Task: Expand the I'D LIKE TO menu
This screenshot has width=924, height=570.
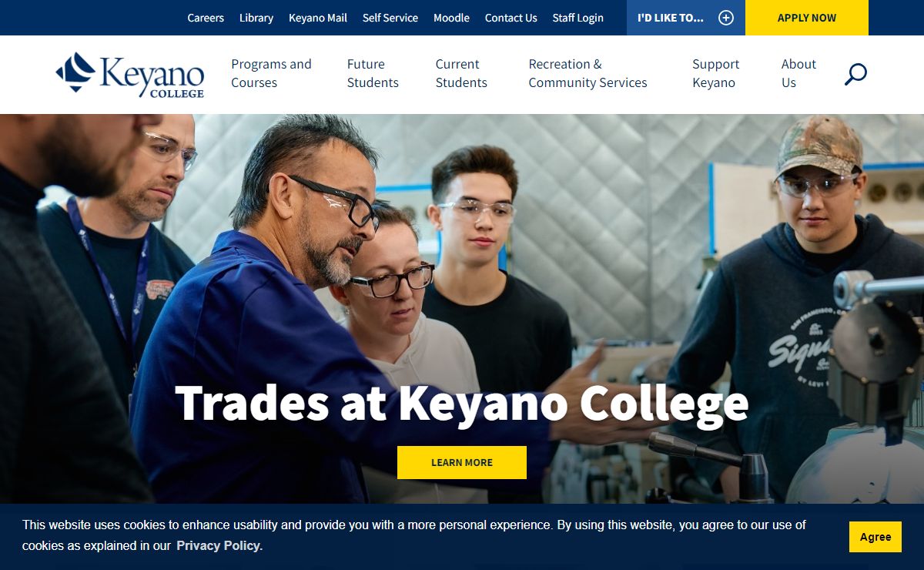Action: 686,18
